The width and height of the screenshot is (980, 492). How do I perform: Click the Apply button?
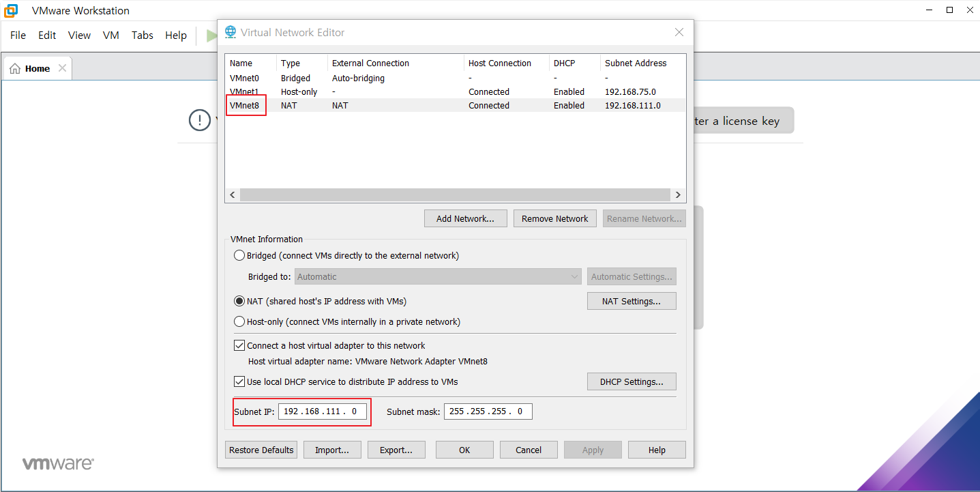(x=593, y=450)
